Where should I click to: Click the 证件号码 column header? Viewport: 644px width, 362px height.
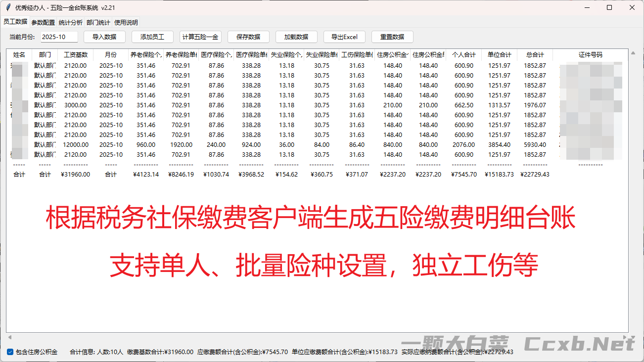pyautogui.click(x=591, y=55)
